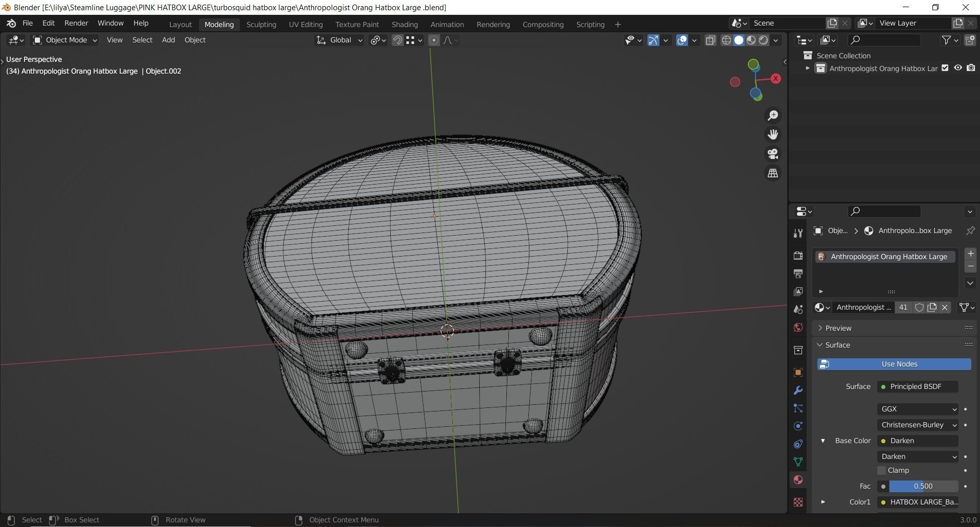Expand the Anthropologist collection in outliner

(808, 68)
